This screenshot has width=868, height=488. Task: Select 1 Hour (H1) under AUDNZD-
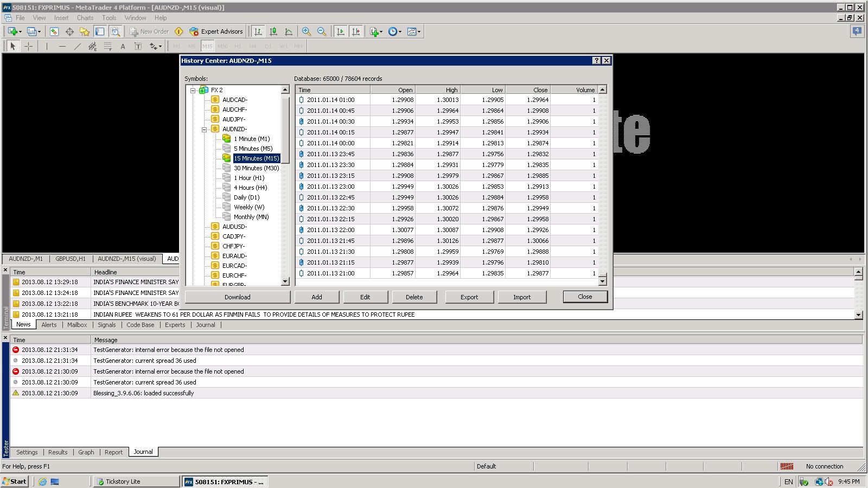tap(249, 178)
